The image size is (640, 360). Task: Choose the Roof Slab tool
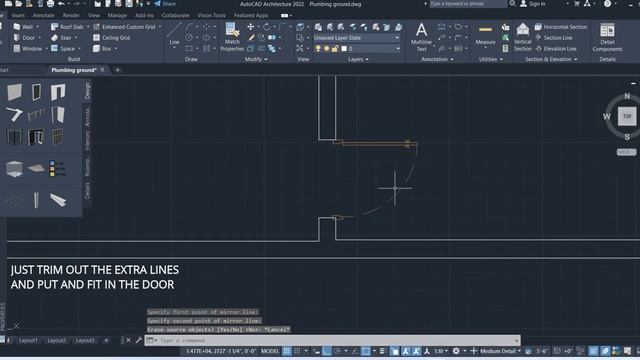tap(67, 27)
